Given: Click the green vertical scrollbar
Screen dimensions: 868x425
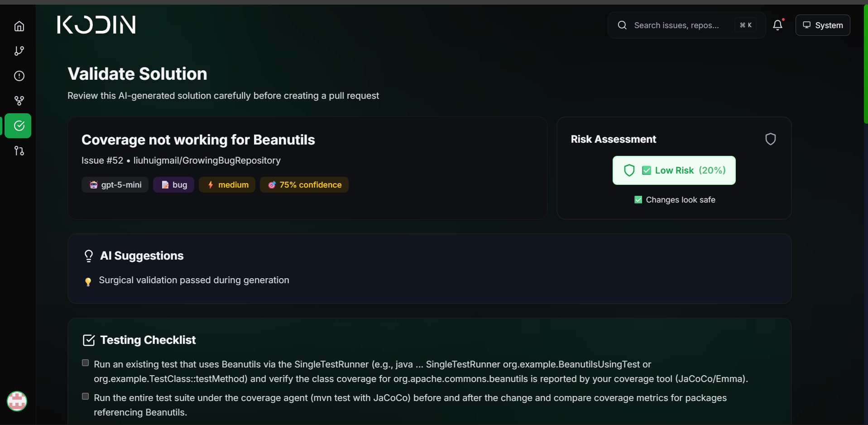Looking at the screenshot, I should (x=865, y=63).
